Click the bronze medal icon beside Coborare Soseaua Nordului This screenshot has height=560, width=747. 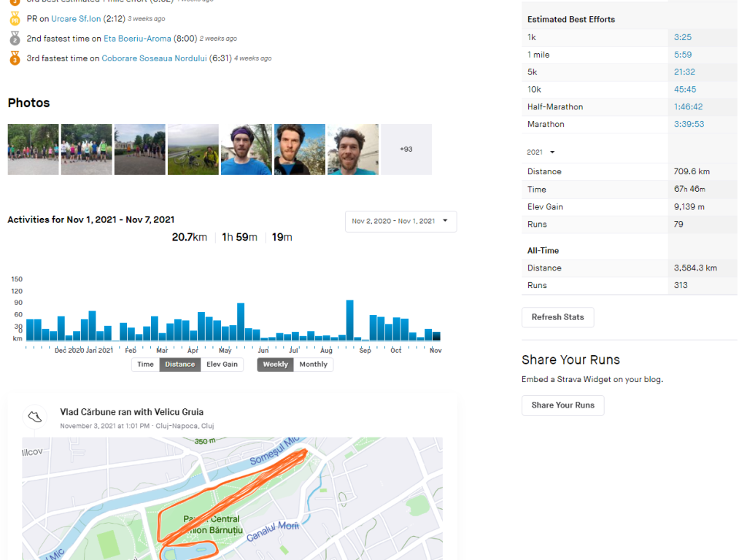pos(15,58)
